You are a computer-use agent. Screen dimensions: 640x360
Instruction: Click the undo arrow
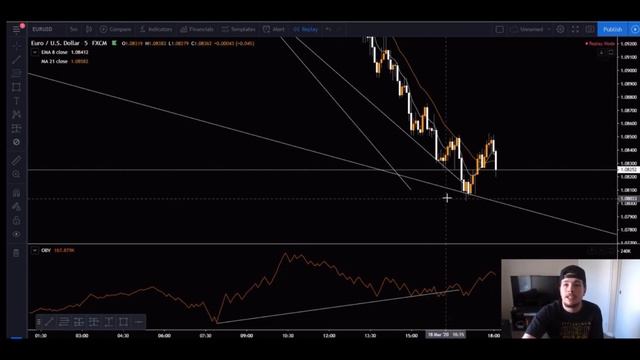coord(328,29)
